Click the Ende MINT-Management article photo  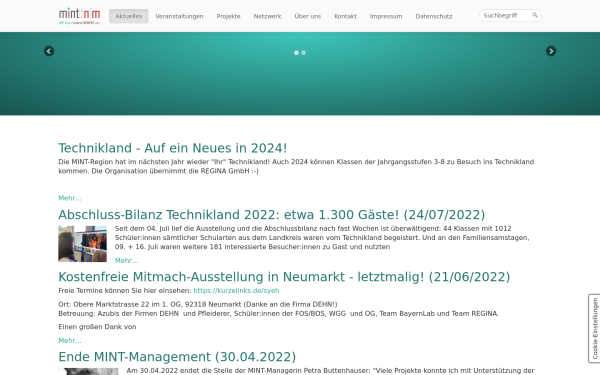[88, 371]
